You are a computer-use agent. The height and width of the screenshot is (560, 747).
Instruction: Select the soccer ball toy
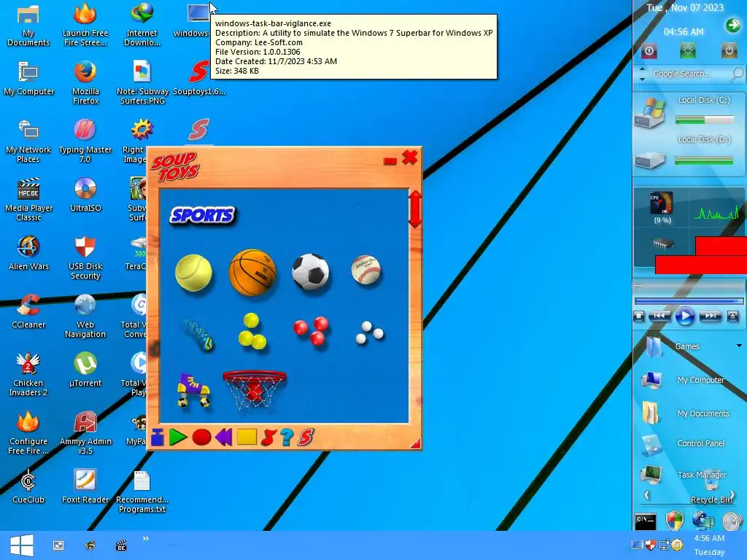[x=310, y=272]
